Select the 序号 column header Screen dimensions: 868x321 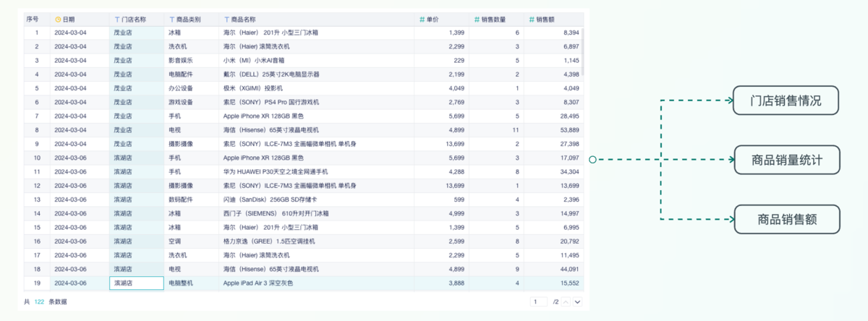point(36,20)
